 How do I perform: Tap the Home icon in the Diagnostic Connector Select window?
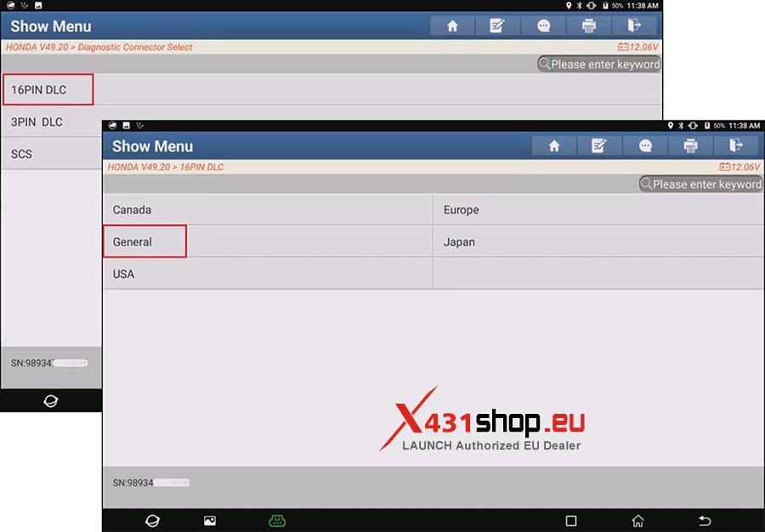pos(452,25)
